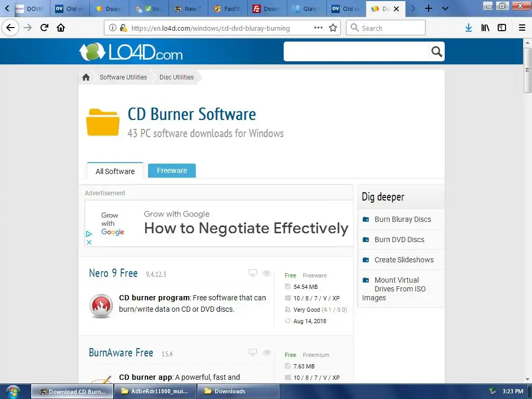Click the "Aug 14, 2018" date text
Screen dimensions: 532x399
tap(310, 321)
